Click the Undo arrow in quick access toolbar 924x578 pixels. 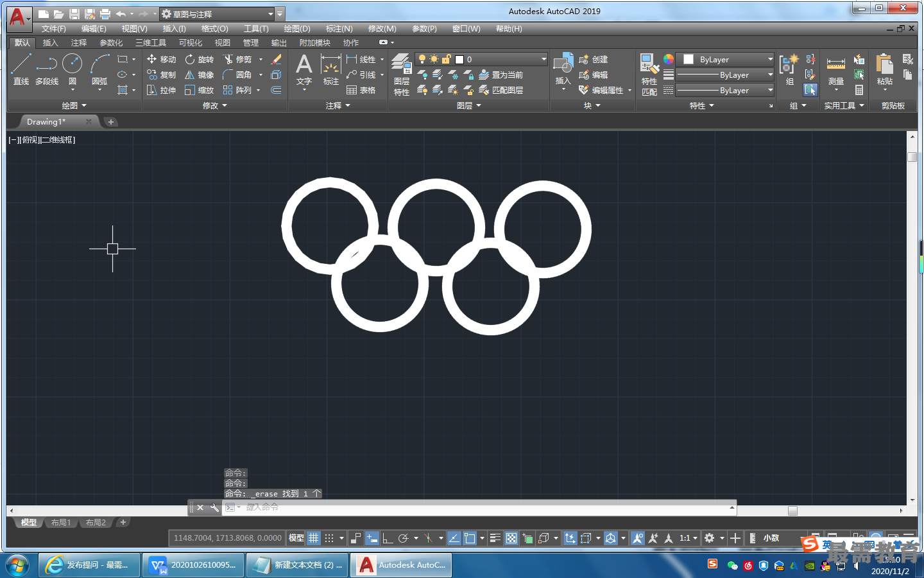(121, 13)
